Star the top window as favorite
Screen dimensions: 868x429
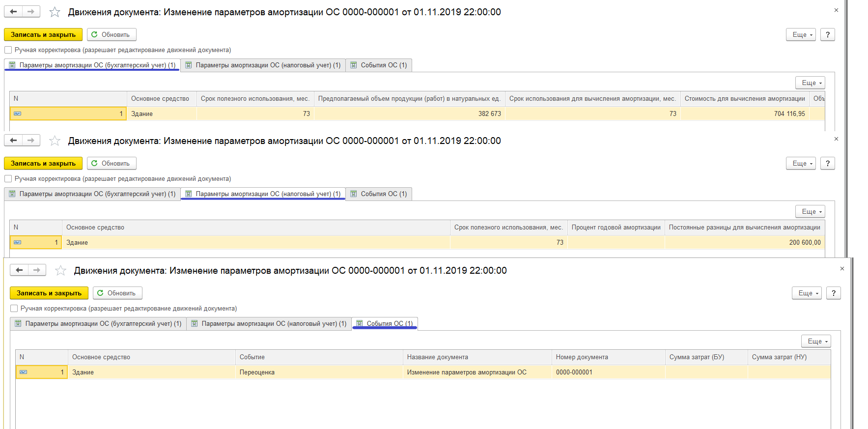[55, 12]
